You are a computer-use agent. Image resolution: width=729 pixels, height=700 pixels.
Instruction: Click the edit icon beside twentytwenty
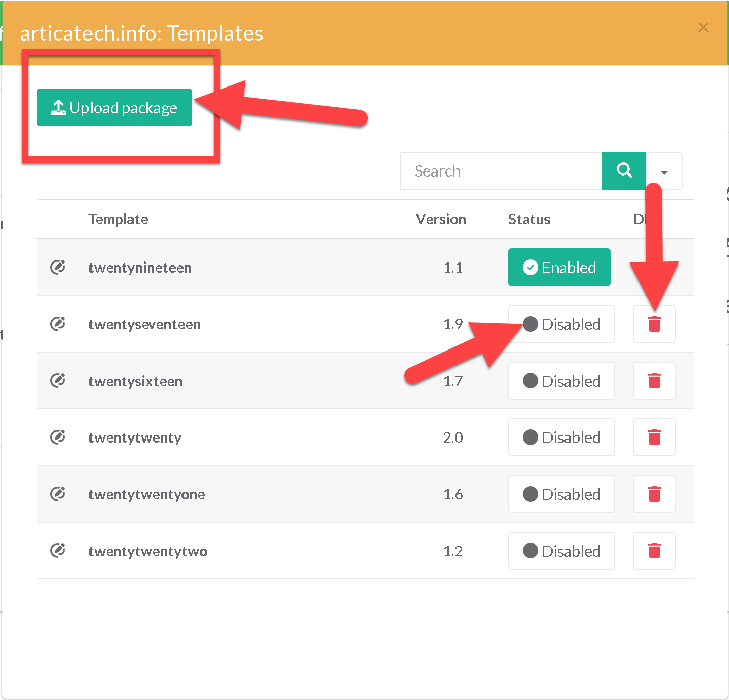[58, 437]
